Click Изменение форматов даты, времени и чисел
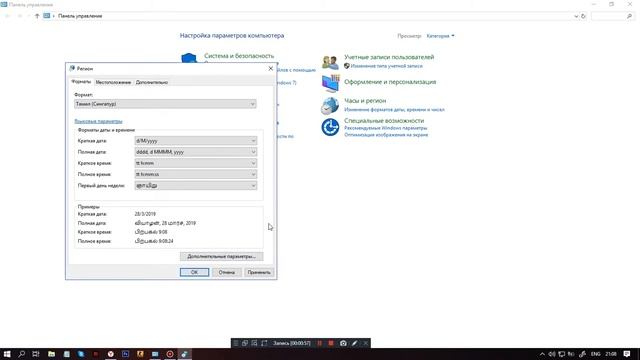Image resolution: width=640 pixels, height=360 pixels. 394,110
